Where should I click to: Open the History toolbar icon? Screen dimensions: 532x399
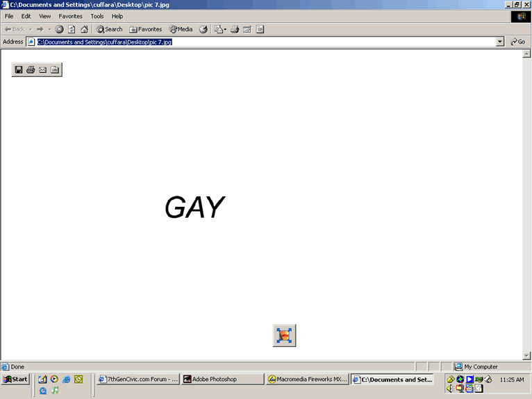coord(203,29)
